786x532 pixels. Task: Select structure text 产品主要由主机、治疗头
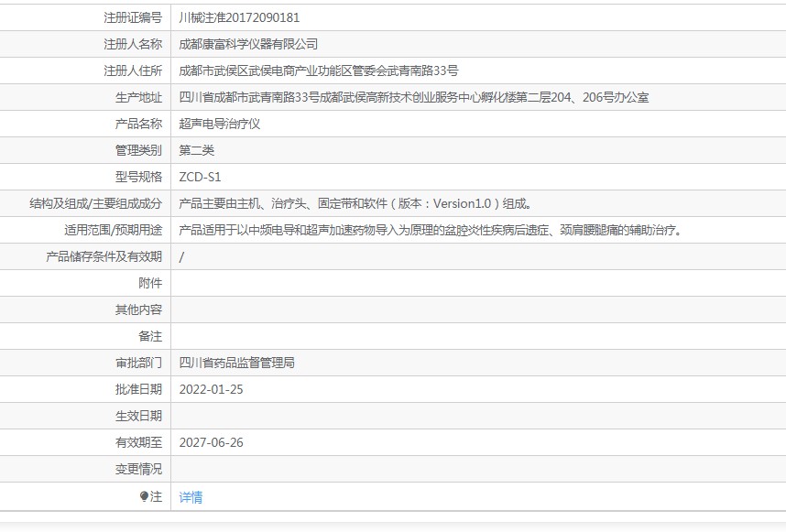click(355, 203)
